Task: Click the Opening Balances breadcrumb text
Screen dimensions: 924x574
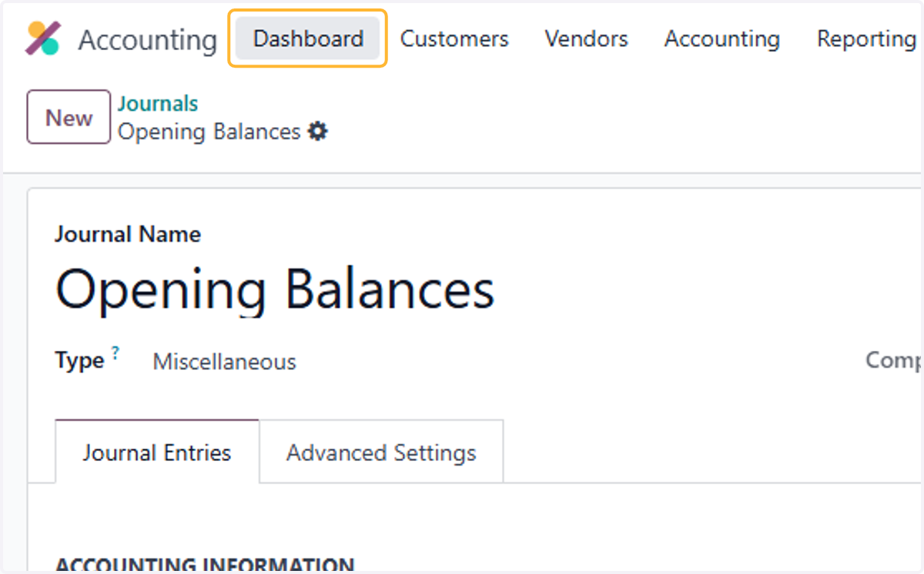Action: click(209, 132)
